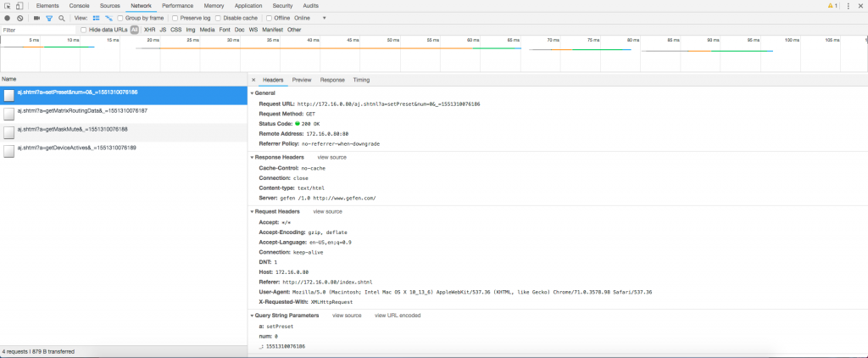This screenshot has height=358, width=868.
Task: Click the inspect element picker icon
Action: pyautogui.click(x=7, y=6)
